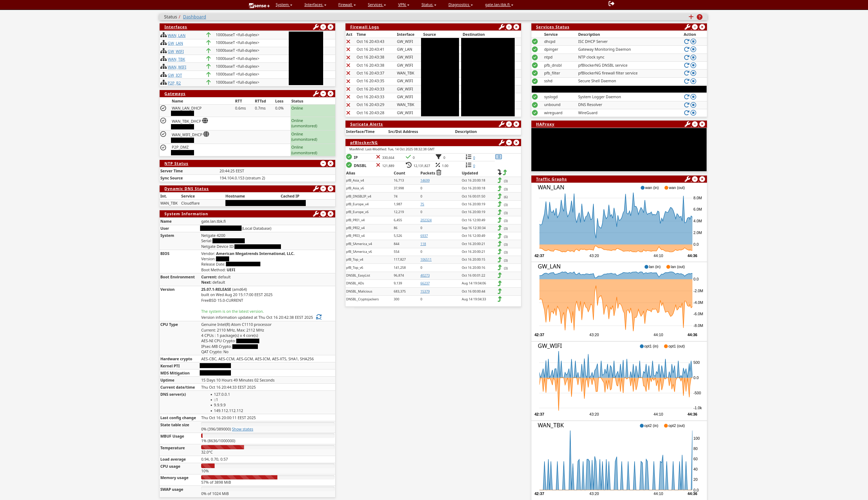Follow the Dashboard breadcrumb link
Viewport: 868px width, 500px height.
point(194,17)
